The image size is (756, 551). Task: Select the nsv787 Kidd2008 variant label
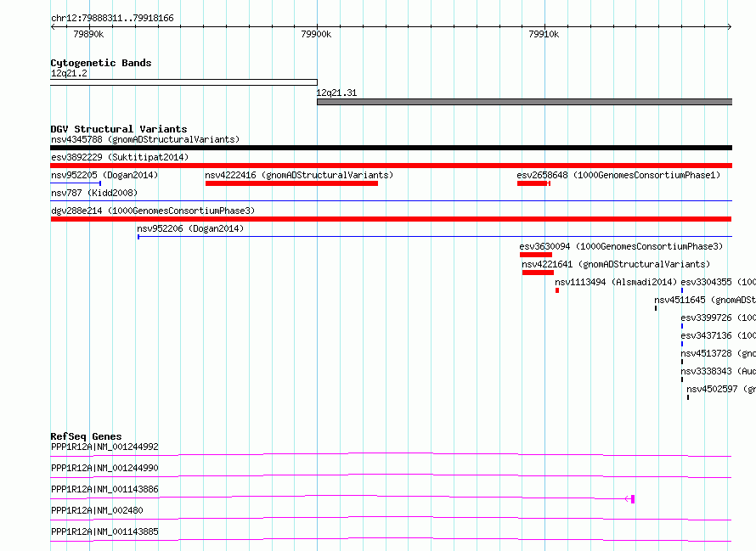[x=94, y=193]
